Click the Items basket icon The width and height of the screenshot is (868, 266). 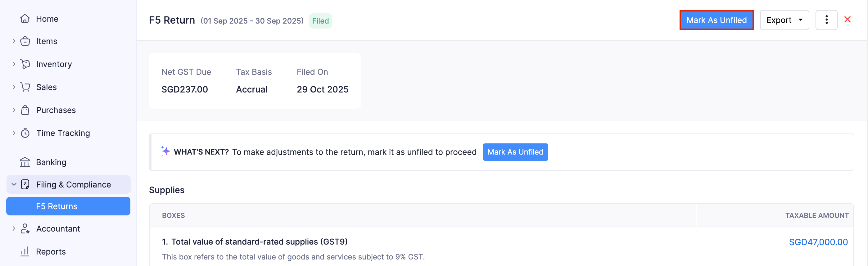tap(25, 41)
